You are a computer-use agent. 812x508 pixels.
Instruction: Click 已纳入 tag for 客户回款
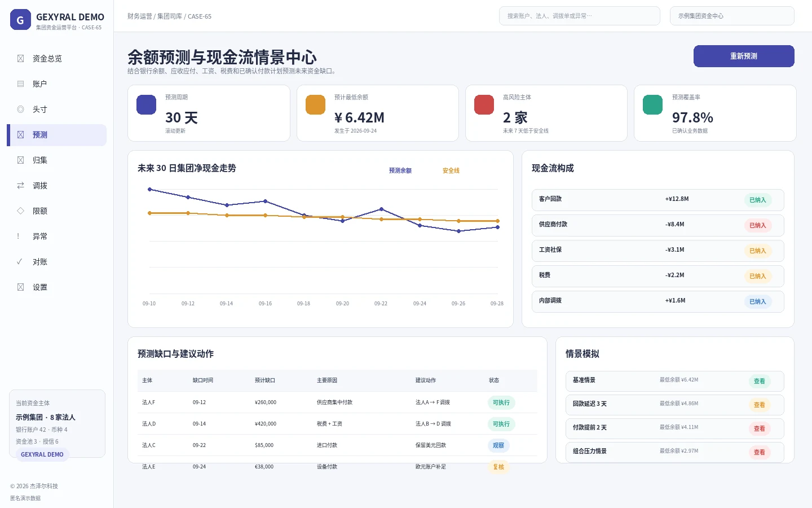click(758, 200)
